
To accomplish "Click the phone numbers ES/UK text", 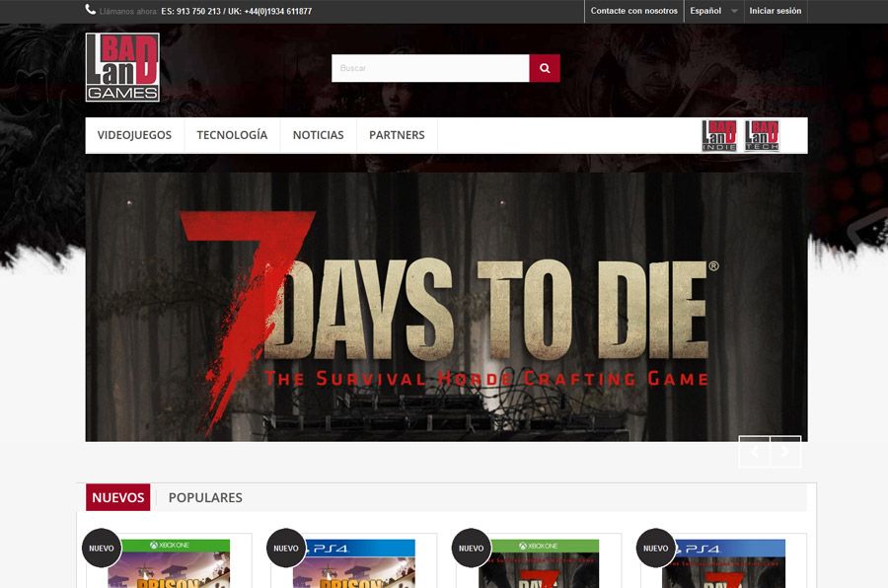I will [x=236, y=11].
